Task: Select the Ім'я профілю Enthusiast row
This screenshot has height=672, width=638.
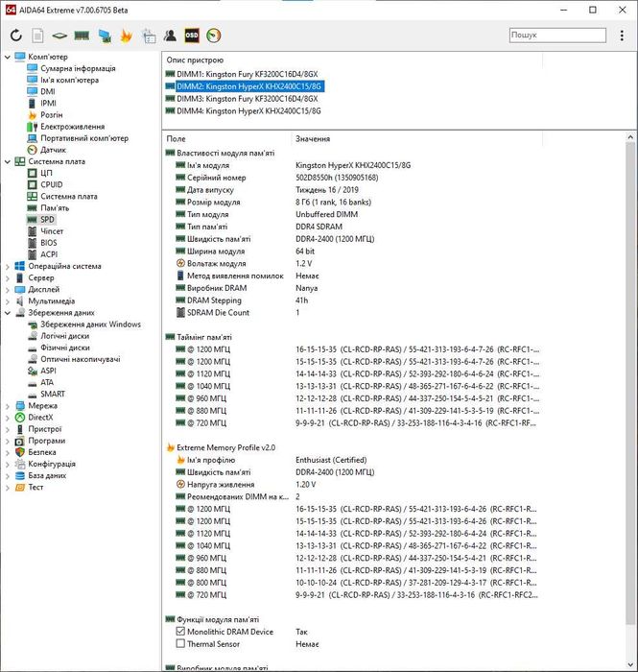Action: (x=352, y=460)
